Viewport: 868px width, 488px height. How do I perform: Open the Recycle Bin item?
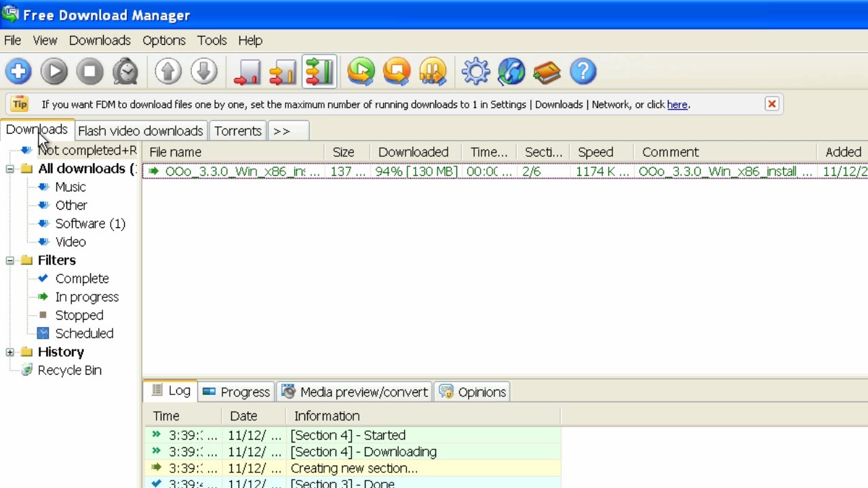click(69, 370)
